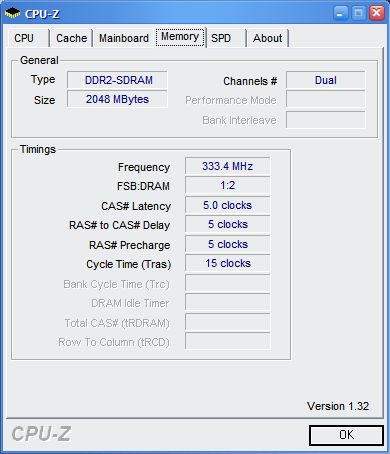
Task: Select the Mainboard tab
Action: (124, 38)
